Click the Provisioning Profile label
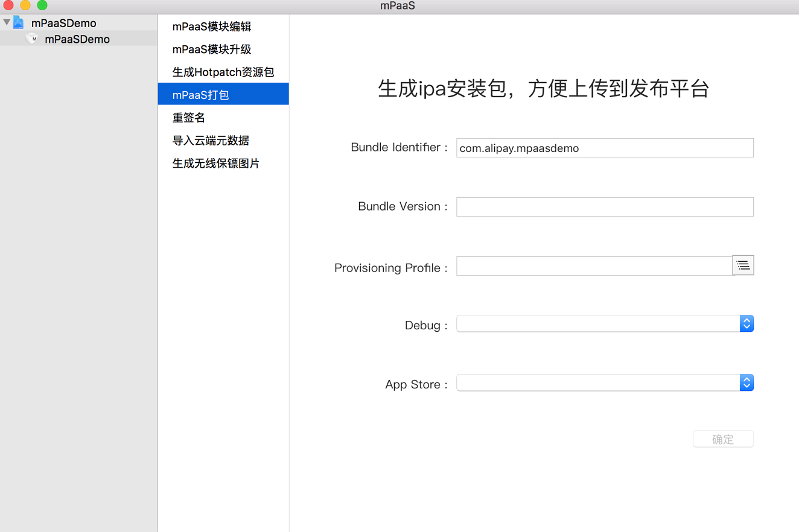 click(x=390, y=268)
